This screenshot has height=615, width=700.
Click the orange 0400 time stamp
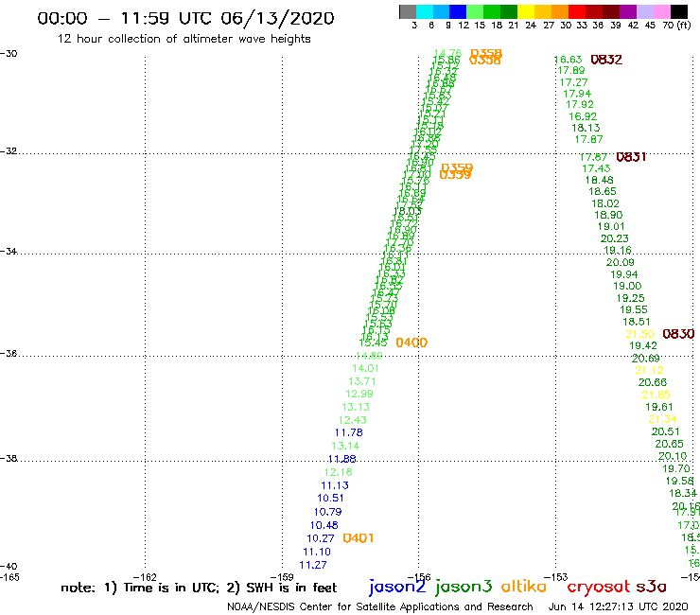coord(411,343)
